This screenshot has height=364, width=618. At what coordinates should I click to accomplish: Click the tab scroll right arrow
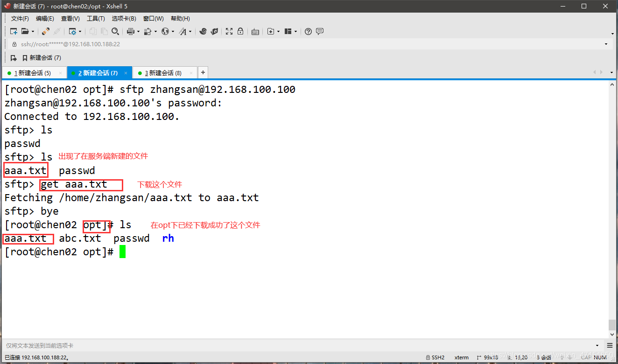pyautogui.click(x=601, y=73)
